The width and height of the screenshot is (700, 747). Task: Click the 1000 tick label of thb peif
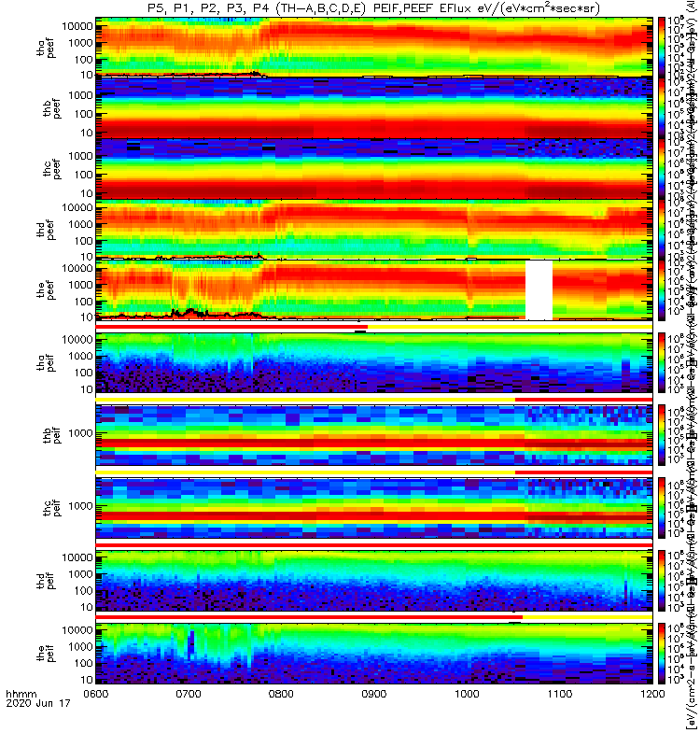80,433
